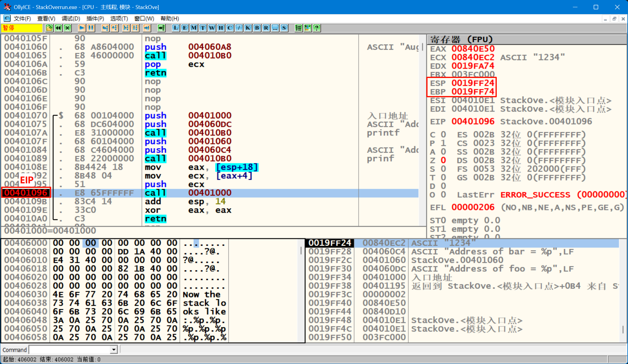Click the Help question mark toolbar icon
This screenshot has width=628, height=364.
tap(316, 28)
